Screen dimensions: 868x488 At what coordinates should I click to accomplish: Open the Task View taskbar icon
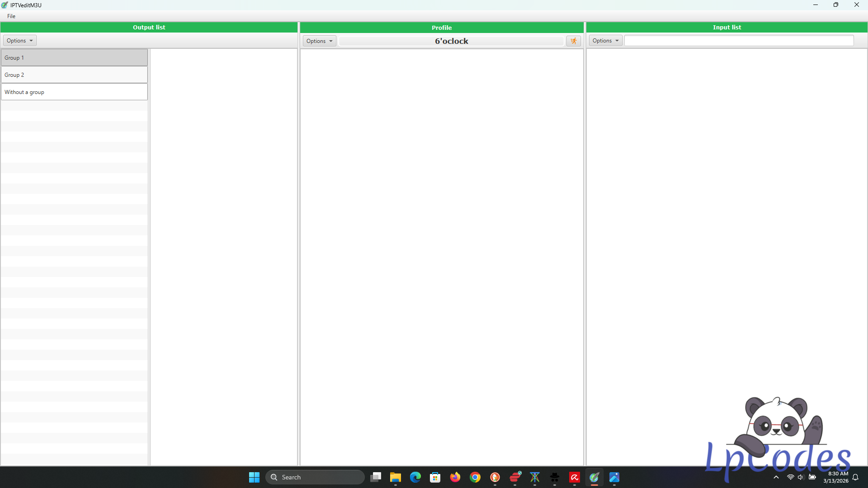pyautogui.click(x=376, y=477)
